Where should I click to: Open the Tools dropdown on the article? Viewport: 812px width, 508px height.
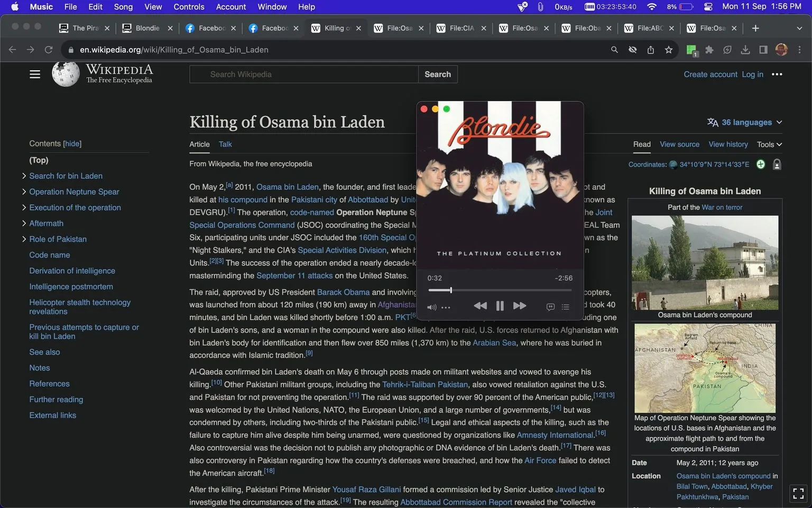769,144
